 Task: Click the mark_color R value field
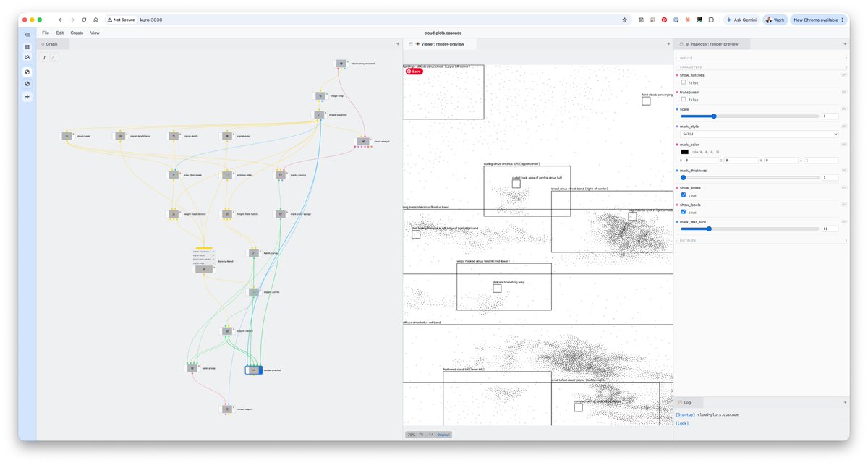tap(700, 160)
